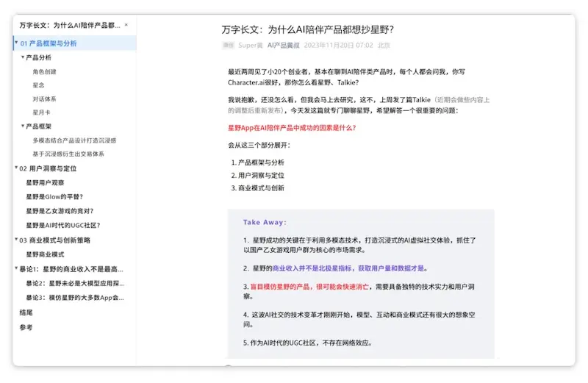This screenshot has height=383, width=588.
Task: Collapse the 产品框架 subsection arrow
Action: 23,126
